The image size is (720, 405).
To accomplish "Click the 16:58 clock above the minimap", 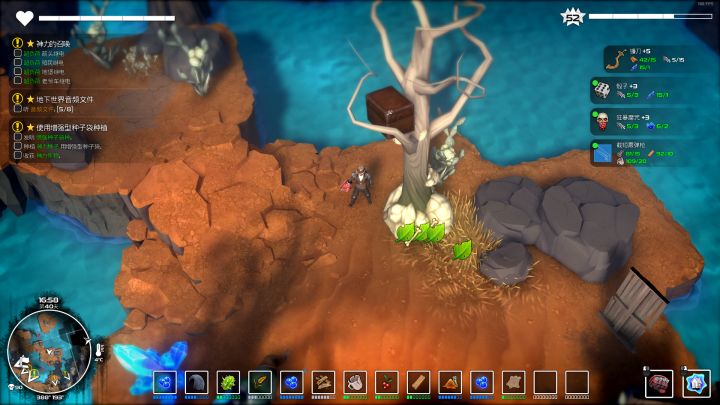I will tap(48, 300).
